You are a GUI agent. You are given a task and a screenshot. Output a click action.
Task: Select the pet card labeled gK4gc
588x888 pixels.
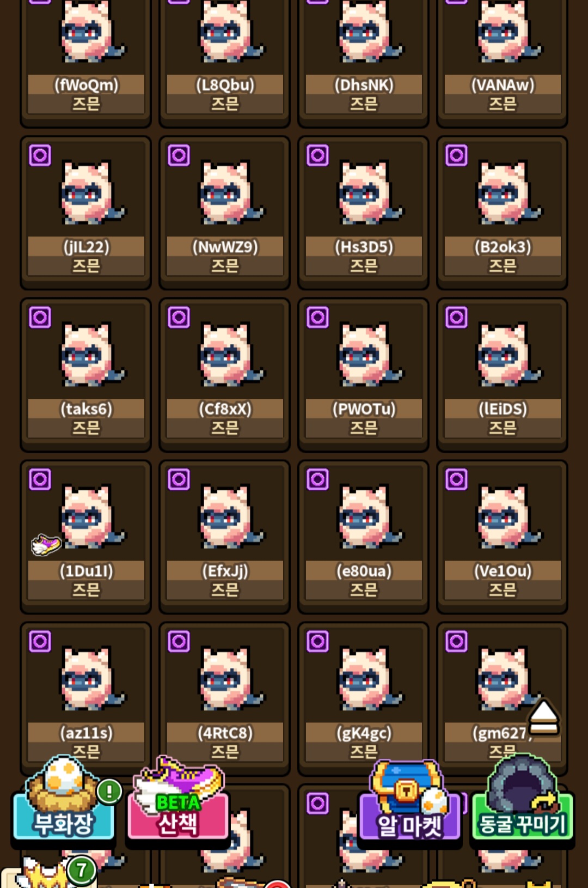click(x=364, y=698)
